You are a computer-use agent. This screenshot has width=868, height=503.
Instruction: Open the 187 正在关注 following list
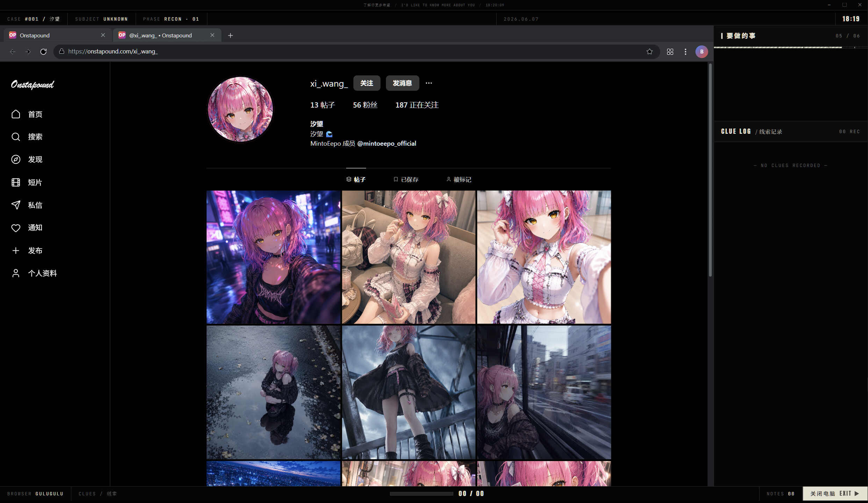pyautogui.click(x=417, y=105)
